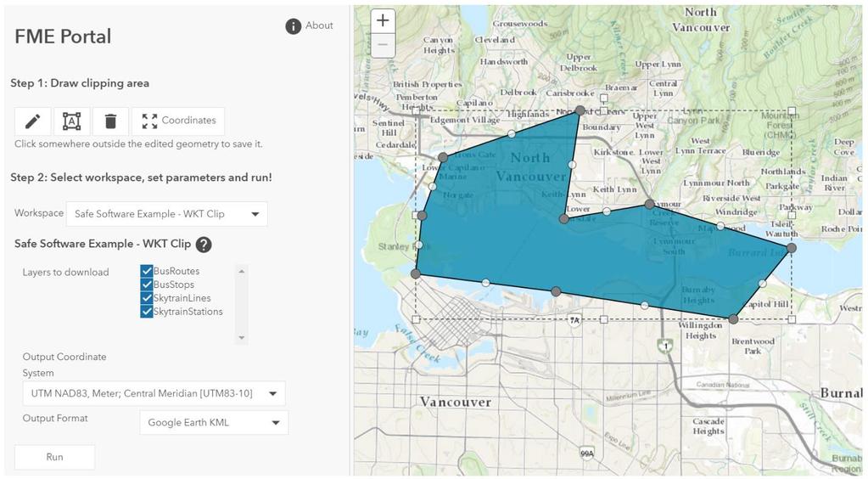Click the Cascade Heights map label

[x=708, y=426]
